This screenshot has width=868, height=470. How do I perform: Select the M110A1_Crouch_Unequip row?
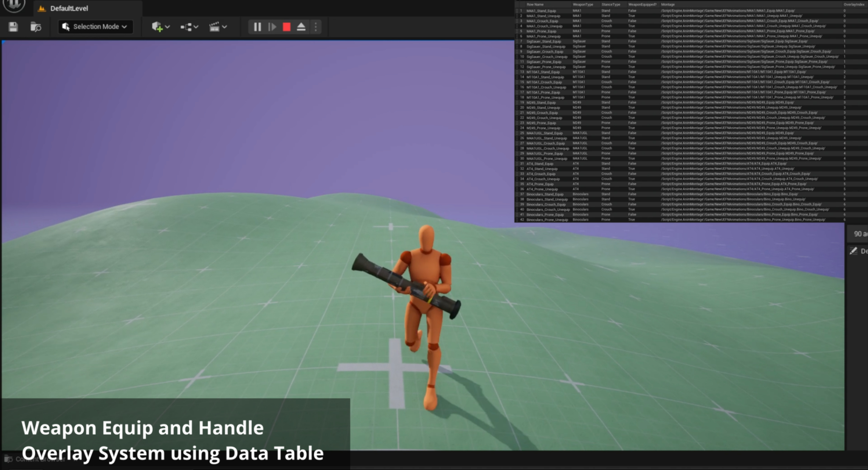(691, 87)
